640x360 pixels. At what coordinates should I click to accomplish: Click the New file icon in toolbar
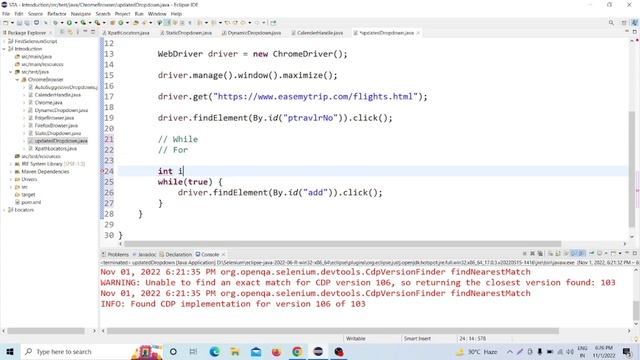(5, 23)
